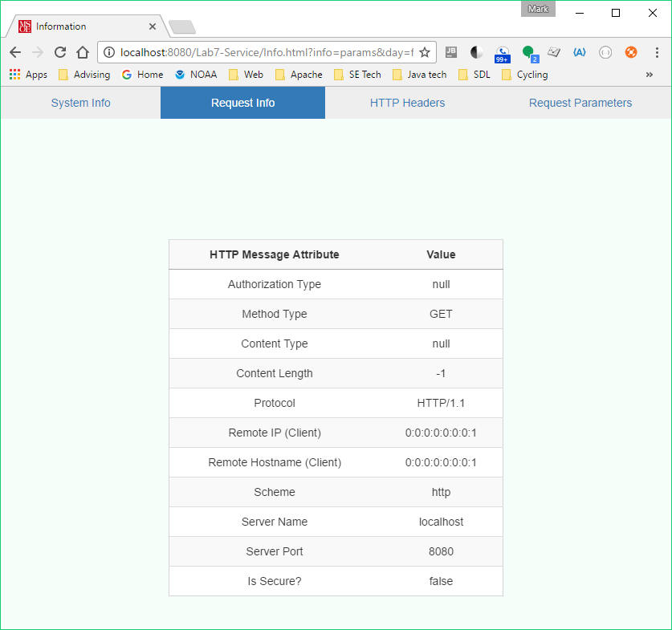Click inside the address bar URL field
Screen dimensions: 672x630
(265, 51)
